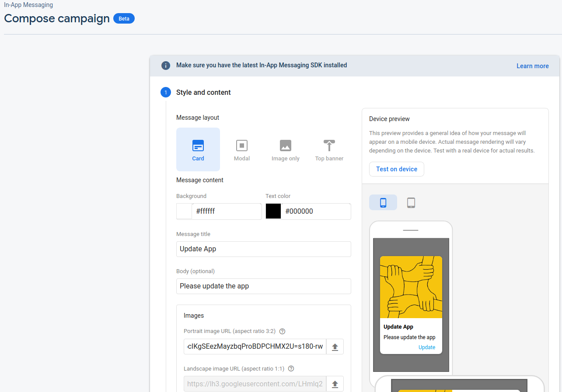This screenshot has height=392, width=562.
Task: Focus the Message title field
Action: (x=264, y=249)
